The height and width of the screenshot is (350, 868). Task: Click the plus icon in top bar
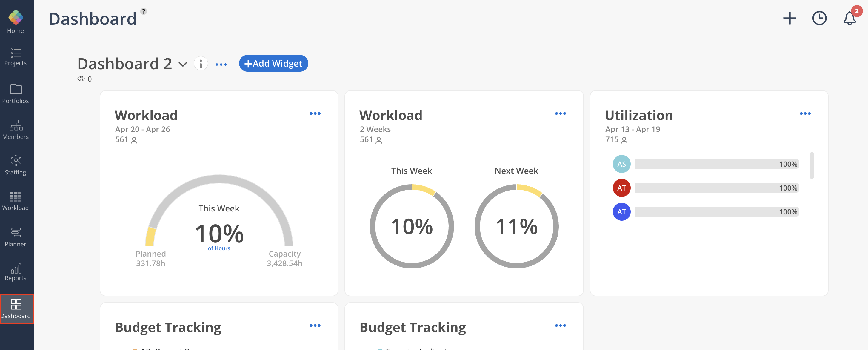[789, 19]
